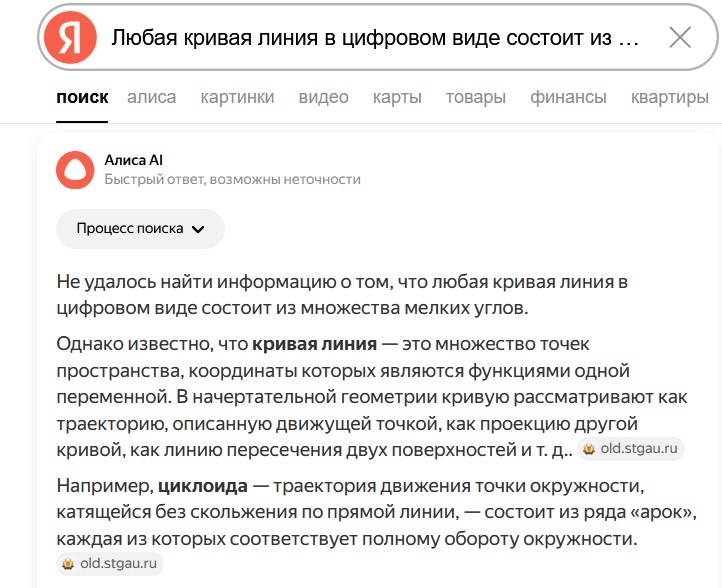Image resolution: width=722 pixels, height=588 pixels.
Task: Click inside the search query field
Action: 375,38
